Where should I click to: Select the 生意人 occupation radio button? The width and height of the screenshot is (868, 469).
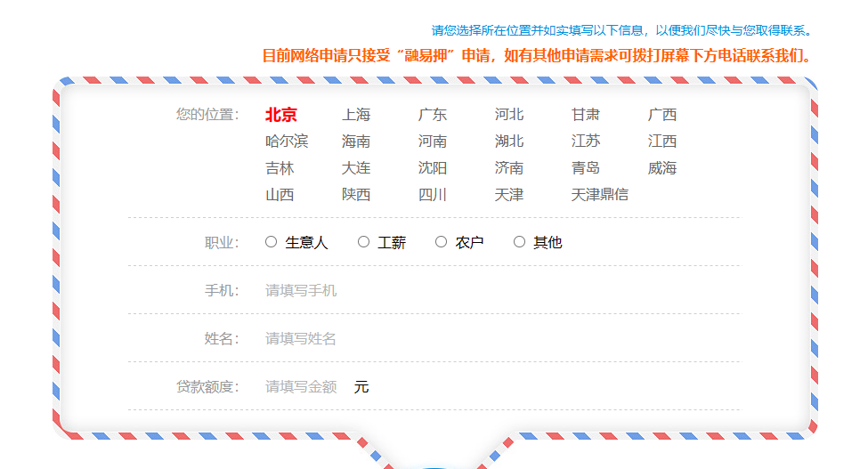pos(272,242)
